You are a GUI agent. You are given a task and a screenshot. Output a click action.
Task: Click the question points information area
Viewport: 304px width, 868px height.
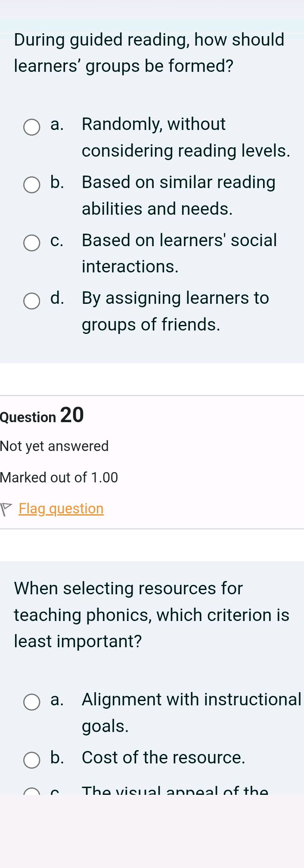click(x=59, y=477)
